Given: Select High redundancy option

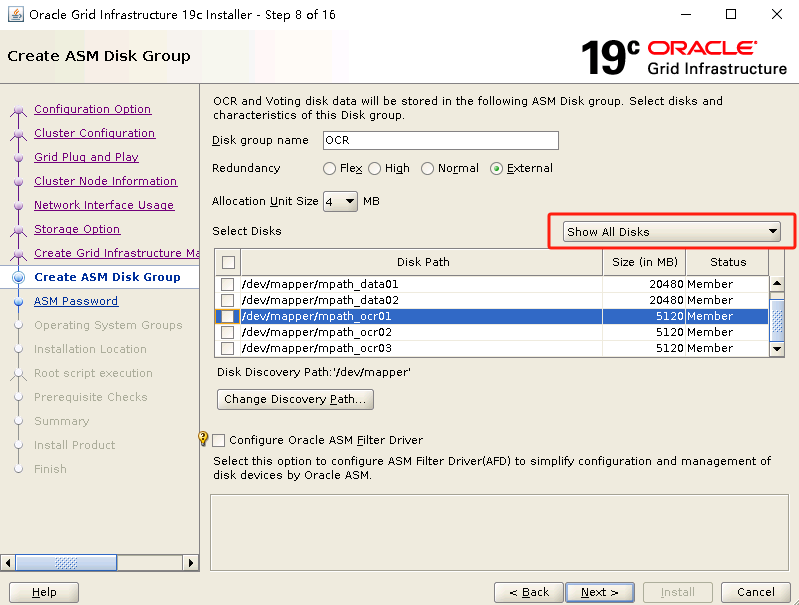Looking at the screenshot, I should (375, 169).
